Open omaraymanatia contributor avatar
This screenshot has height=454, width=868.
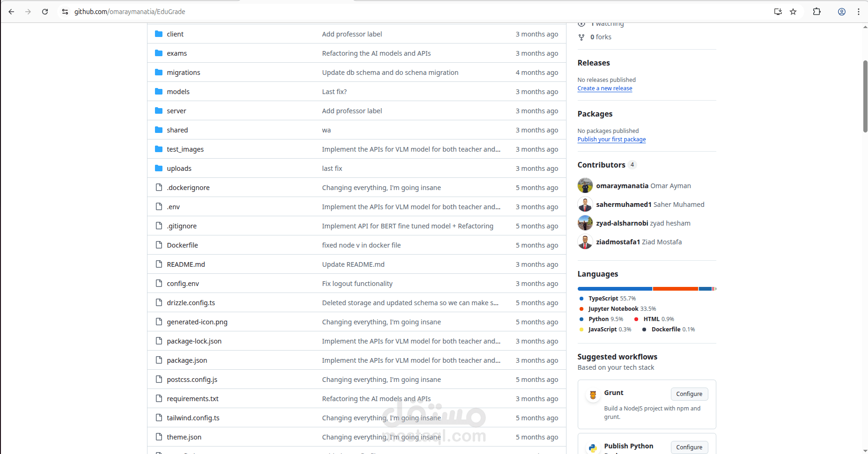pos(585,185)
